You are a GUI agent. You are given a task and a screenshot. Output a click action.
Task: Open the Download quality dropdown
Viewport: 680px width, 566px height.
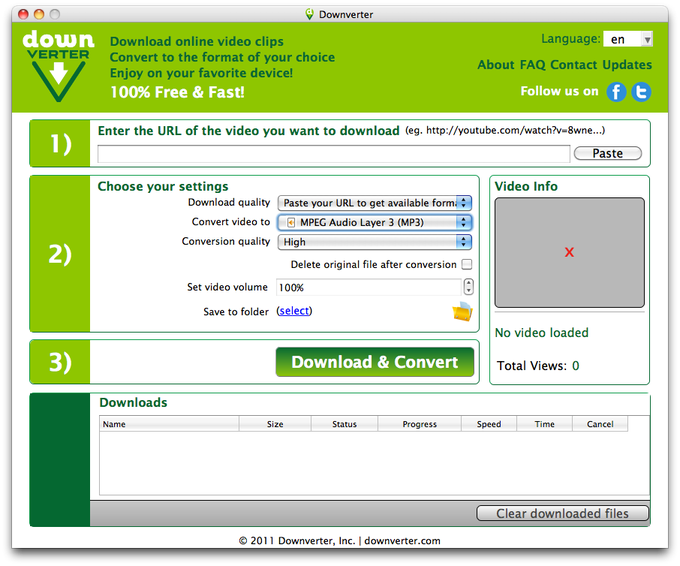375,203
